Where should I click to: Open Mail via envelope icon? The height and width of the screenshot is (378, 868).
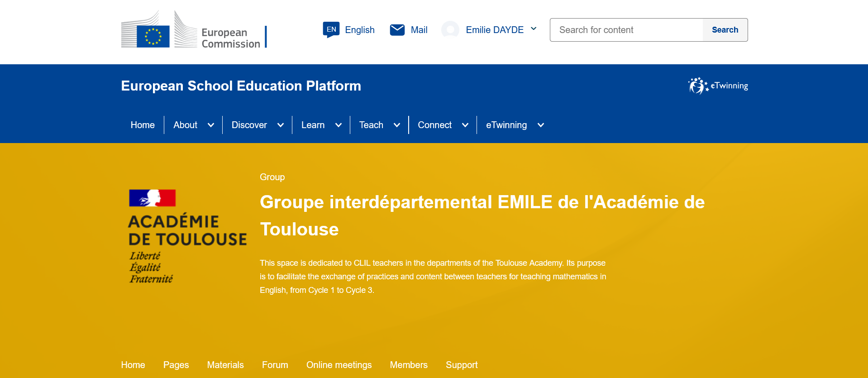[x=397, y=30]
